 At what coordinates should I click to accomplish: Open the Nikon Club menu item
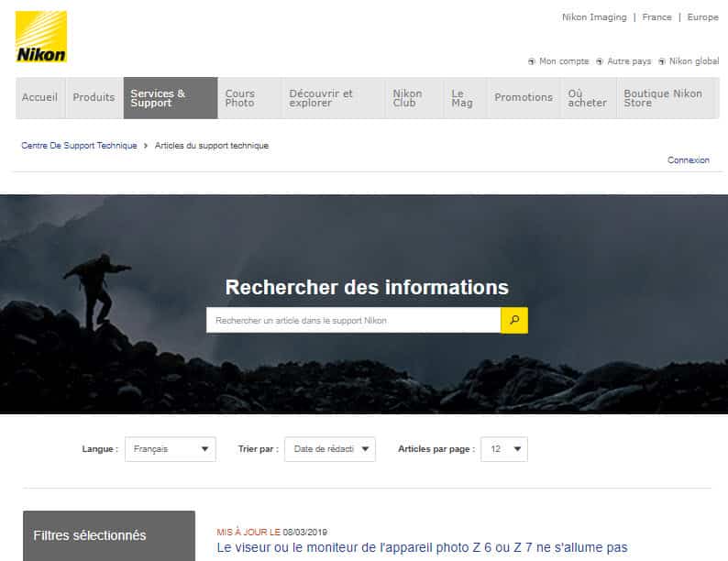coord(414,98)
